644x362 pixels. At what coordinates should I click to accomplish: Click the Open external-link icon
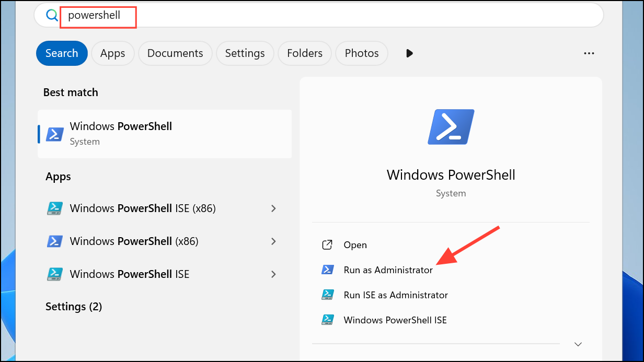point(327,244)
